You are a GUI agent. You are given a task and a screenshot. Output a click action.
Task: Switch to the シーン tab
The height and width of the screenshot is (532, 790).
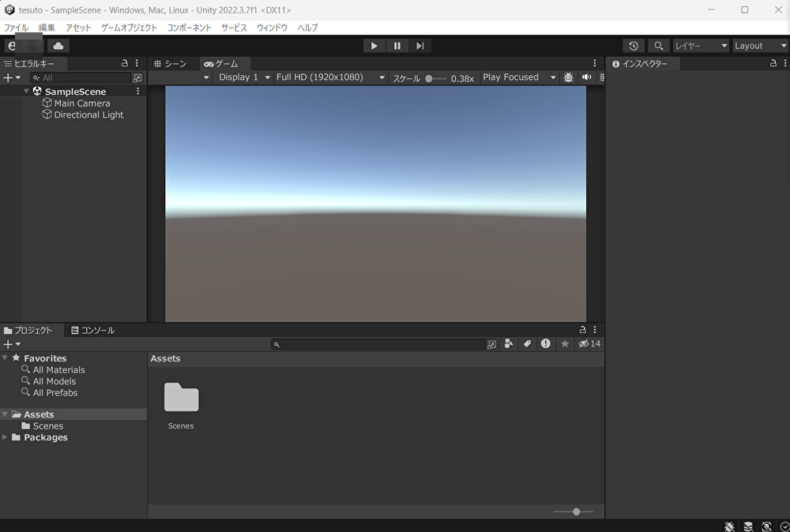(171, 64)
